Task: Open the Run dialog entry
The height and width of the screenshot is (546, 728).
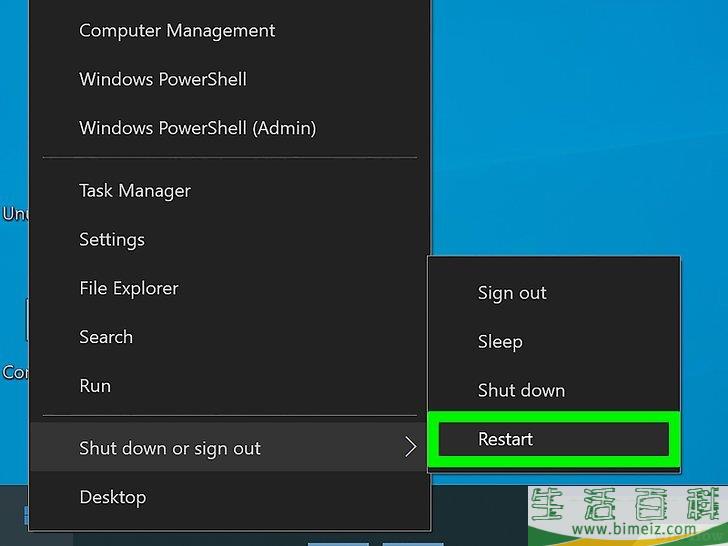Action: pyautogui.click(x=95, y=386)
